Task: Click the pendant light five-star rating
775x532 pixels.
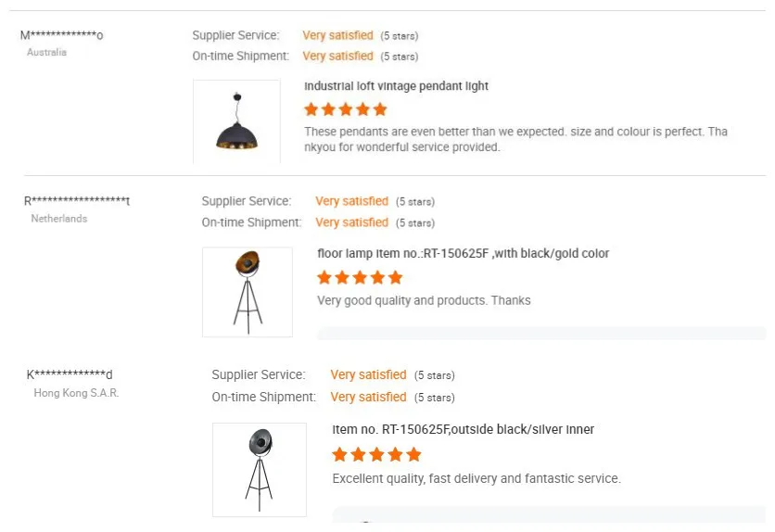Action: click(x=343, y=109)
